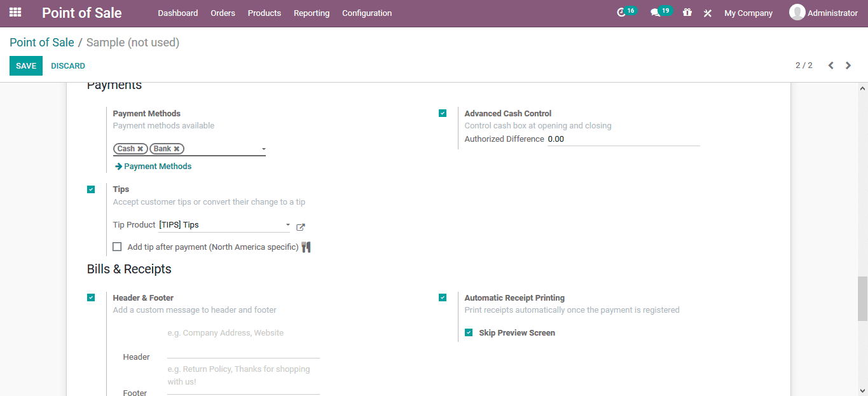Viewport: 868px width, 396px height.
Task: Click the external link icon beside Tip Product
Action: click(300, 226)
